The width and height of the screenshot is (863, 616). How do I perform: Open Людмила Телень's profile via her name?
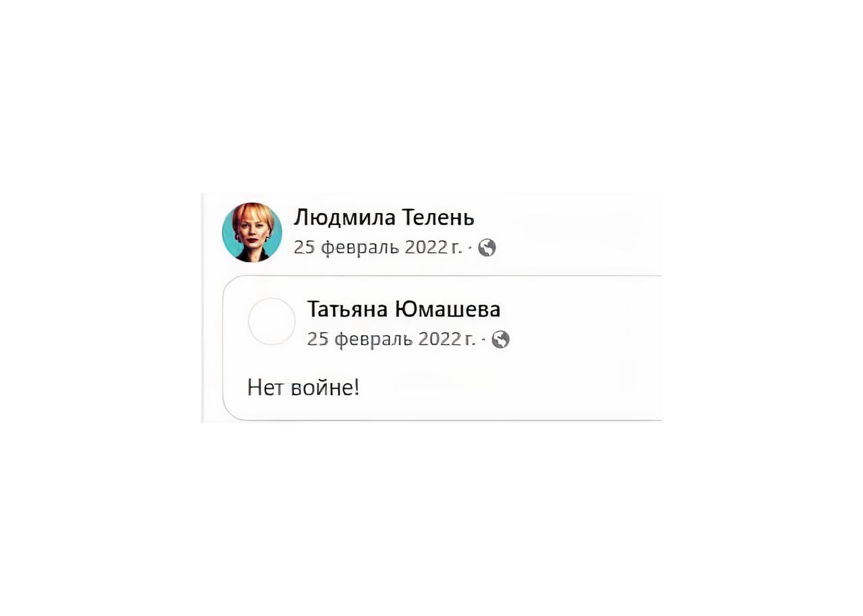pyautogui.click(x=384, y=218)
